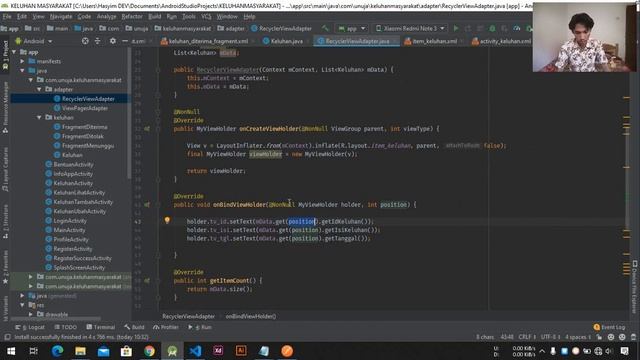Click onCreateViewHolder override gutter icon
The height and width of the screenshot is (360, 640).
coord(147,129)
